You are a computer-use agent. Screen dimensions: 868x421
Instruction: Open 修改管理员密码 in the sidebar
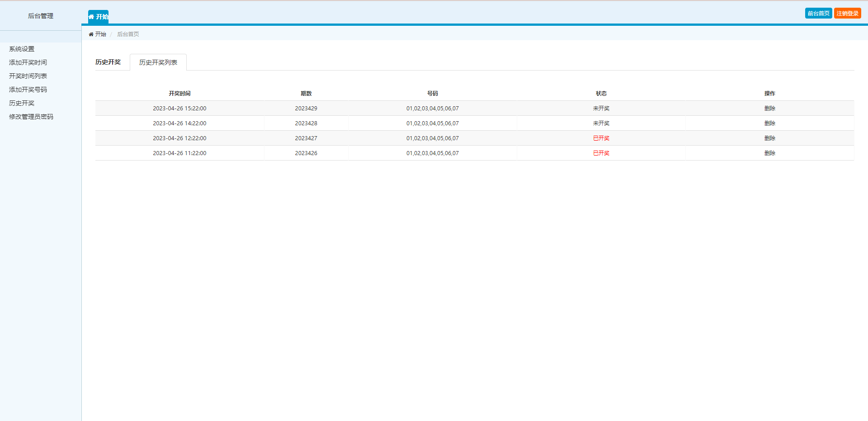[31, 117]
